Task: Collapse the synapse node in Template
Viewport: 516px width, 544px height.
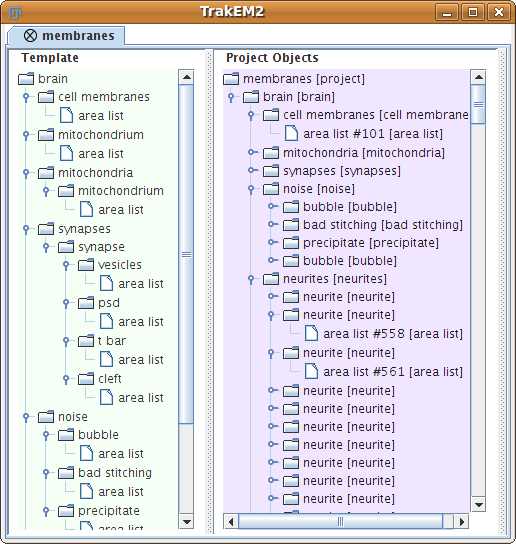Action: (46, 247)
